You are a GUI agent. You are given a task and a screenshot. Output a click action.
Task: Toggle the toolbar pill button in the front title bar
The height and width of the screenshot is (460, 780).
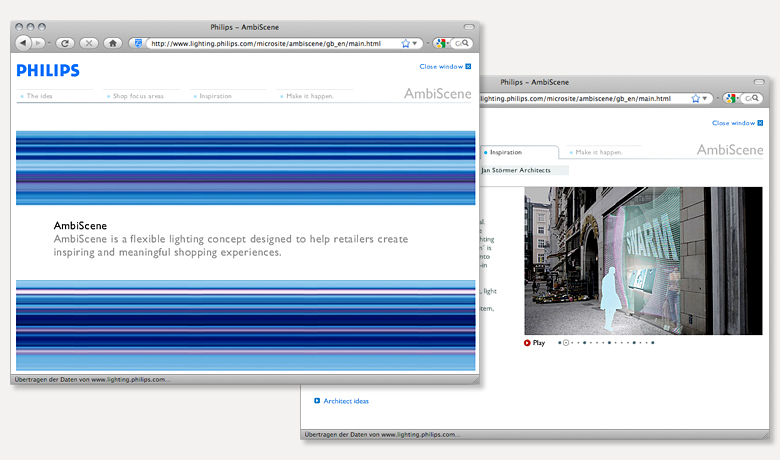click(469, 27)
